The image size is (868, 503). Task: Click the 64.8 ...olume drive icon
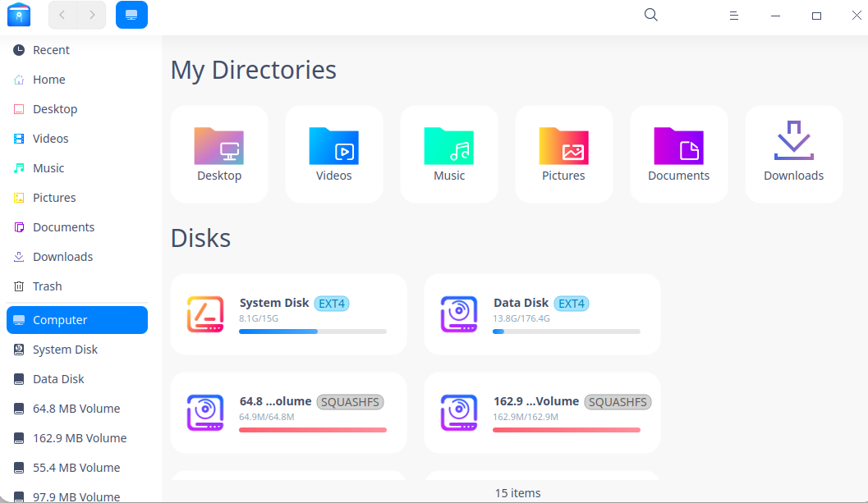(205, 413)
